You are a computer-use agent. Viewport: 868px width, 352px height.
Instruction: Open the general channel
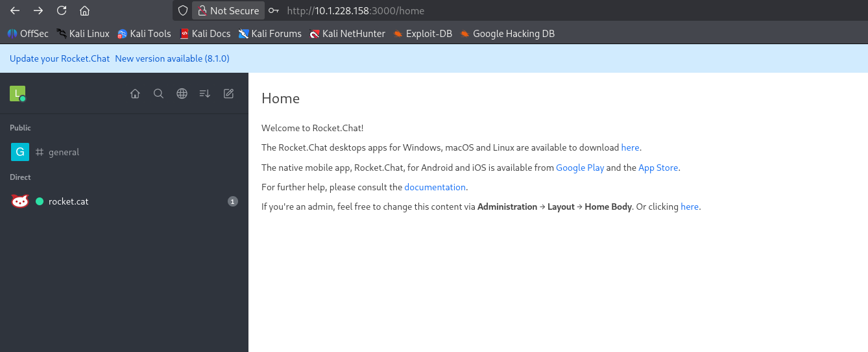tap(64, 152)
